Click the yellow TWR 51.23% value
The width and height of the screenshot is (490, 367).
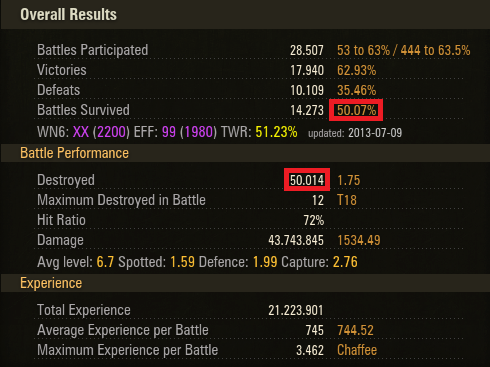point(276,132)
